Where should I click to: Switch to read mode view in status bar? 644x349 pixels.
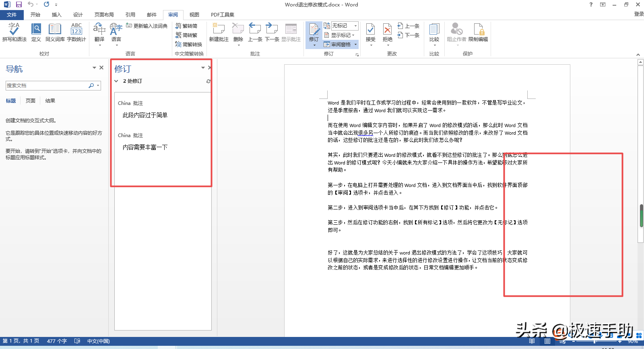click(532, 341)
